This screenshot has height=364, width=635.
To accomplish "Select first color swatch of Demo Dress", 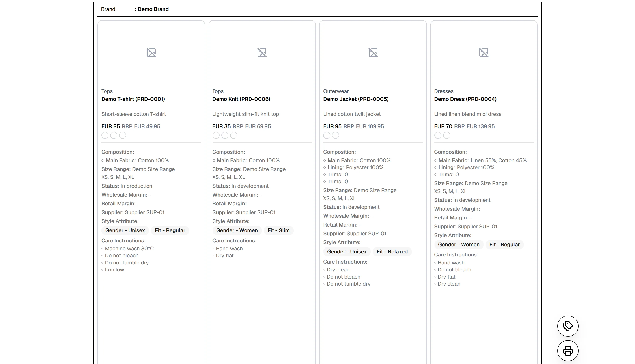I will (x=438, y=135).
